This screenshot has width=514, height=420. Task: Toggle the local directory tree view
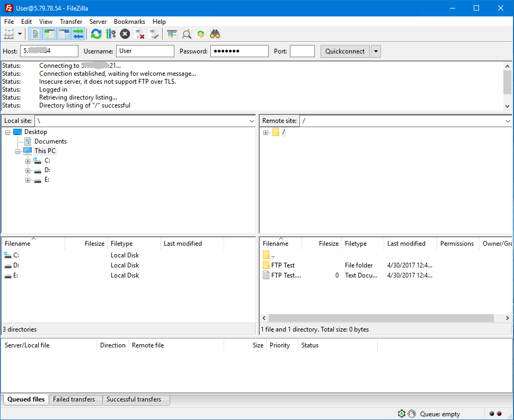(x=49, y=33)
